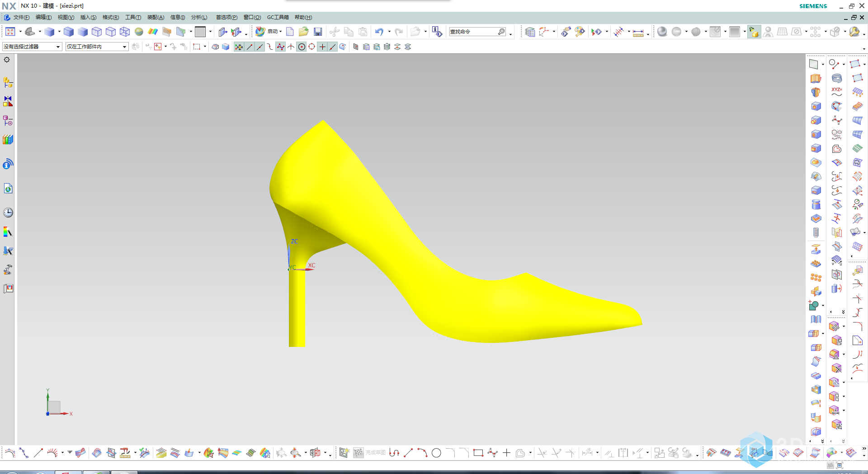The height and width of the screenshot is (474, 868).
Task: Open the GC工具箱 menu
Action: point(278,17)
